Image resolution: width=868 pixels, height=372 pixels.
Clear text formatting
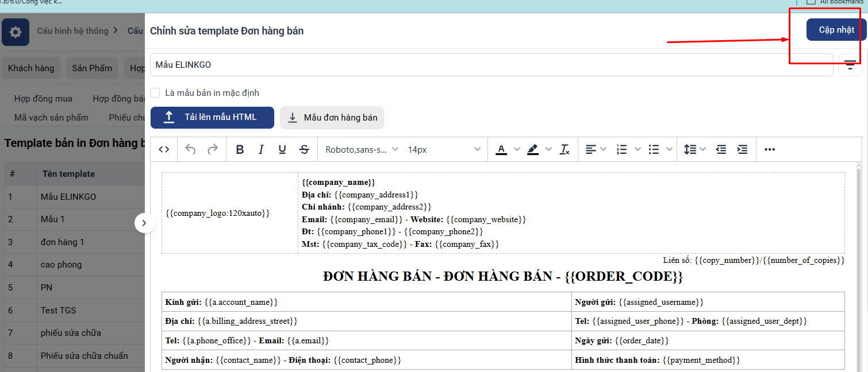[565, 149]
